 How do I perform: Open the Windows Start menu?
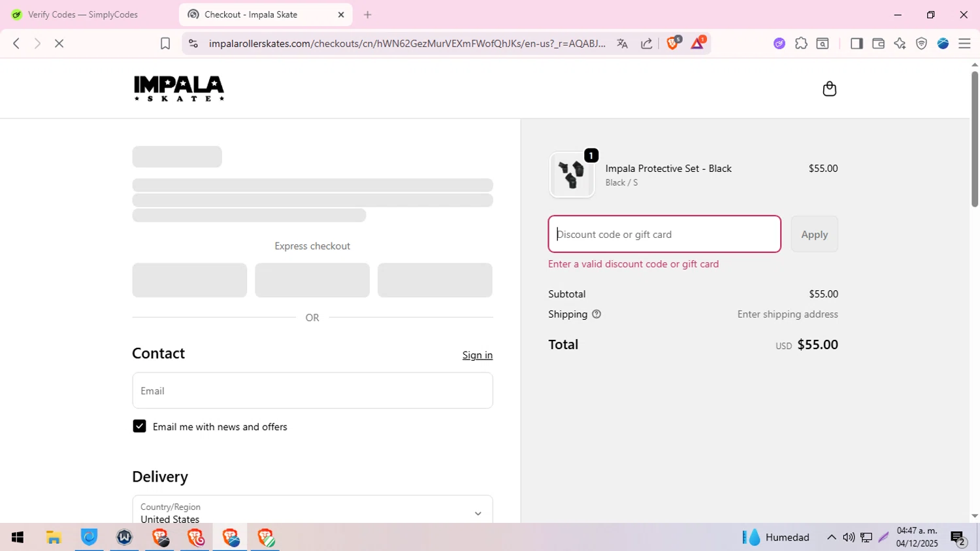coord(18,537)
